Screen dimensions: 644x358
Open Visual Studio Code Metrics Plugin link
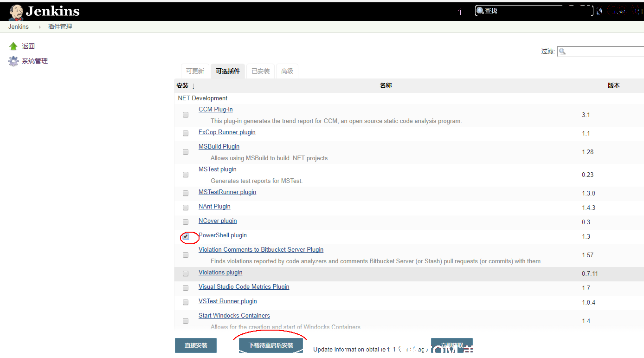pos(244,287)
